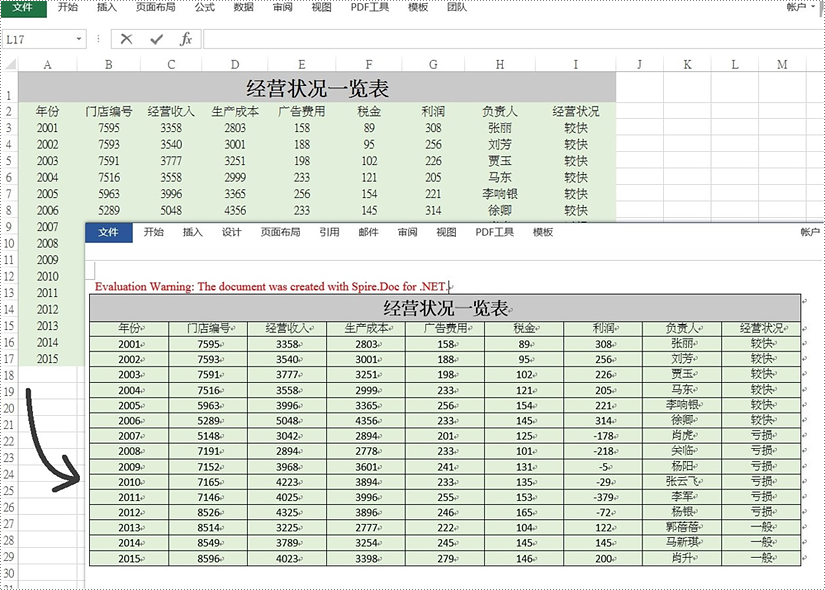825x590 pixels.
Task: Open Excel 插入 tab
Action: [107, 7]
